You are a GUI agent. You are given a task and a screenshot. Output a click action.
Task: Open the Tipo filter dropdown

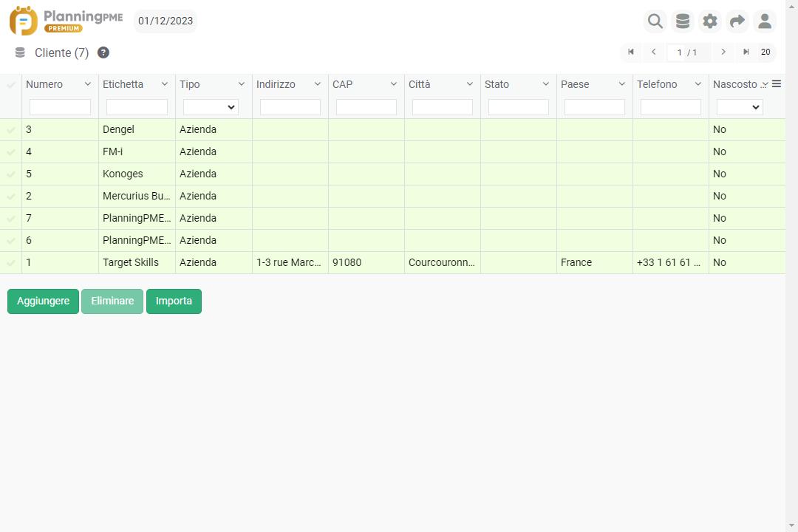pos(211,107)
